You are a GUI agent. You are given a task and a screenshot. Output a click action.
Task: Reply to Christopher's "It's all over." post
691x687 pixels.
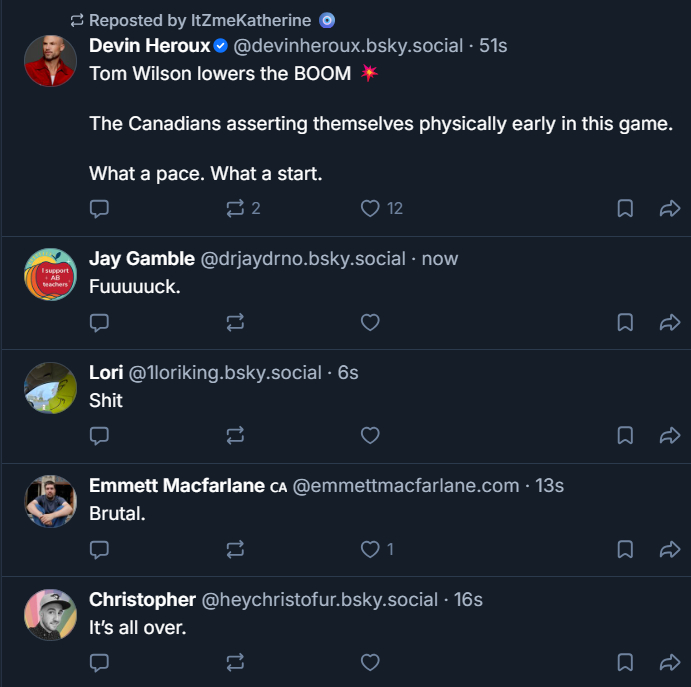coord(99,662)
